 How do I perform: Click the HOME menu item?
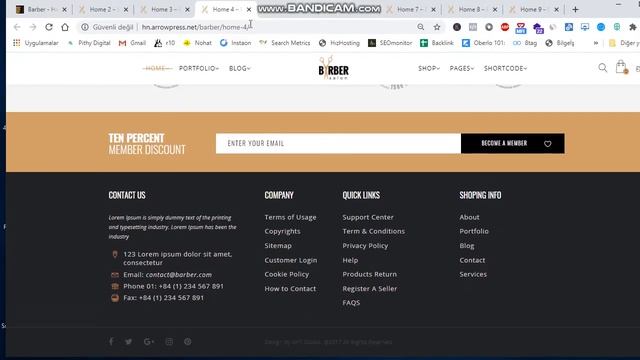pos(156,69)
